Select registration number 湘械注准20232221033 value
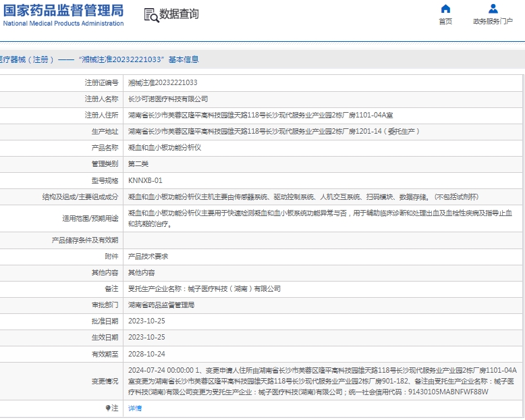This screenshot has width=525, height=420. click(163, 83)
